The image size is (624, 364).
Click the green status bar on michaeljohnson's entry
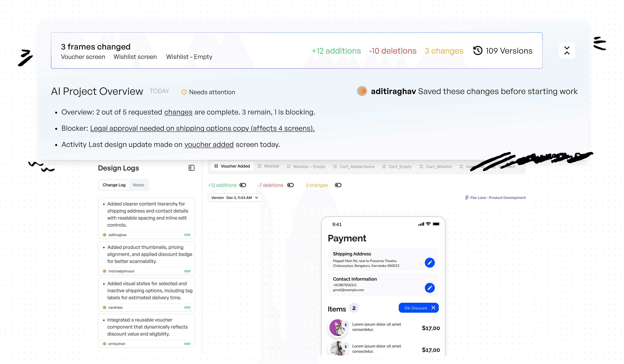[187, 271]
